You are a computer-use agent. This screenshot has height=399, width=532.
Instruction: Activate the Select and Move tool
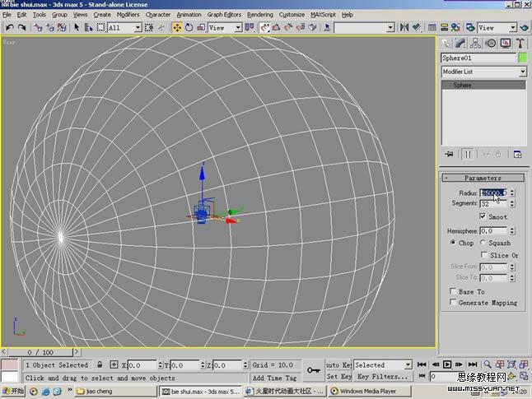177,27
